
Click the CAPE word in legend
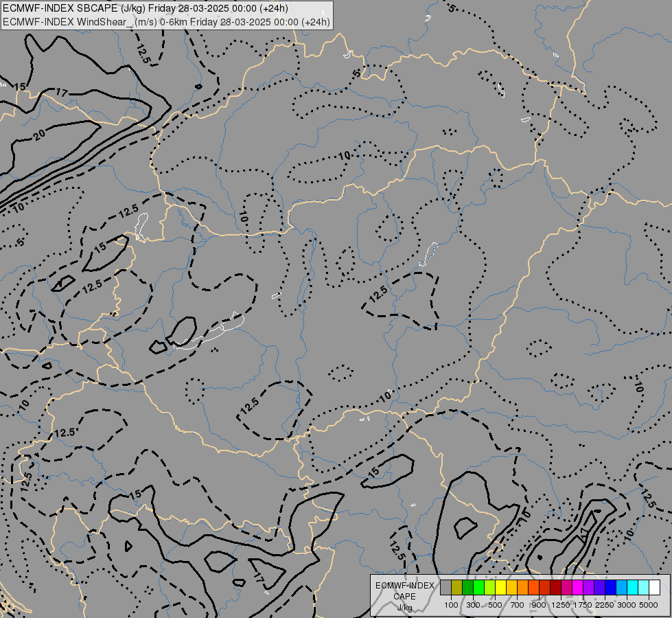point(404,597)
